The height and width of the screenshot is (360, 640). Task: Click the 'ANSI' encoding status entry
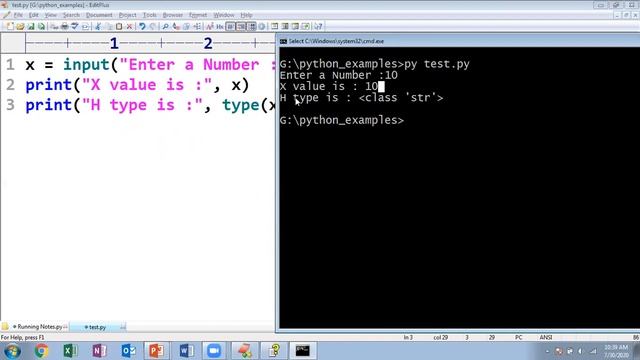click(546, 338)
